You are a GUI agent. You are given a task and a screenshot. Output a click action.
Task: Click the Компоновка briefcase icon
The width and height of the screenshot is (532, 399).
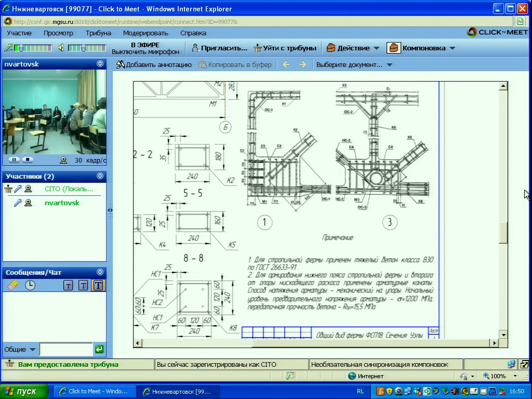[x=394, y=48]
